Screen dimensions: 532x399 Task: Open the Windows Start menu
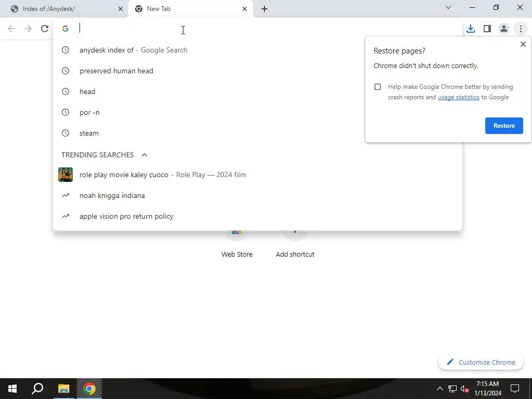[12, 389]
